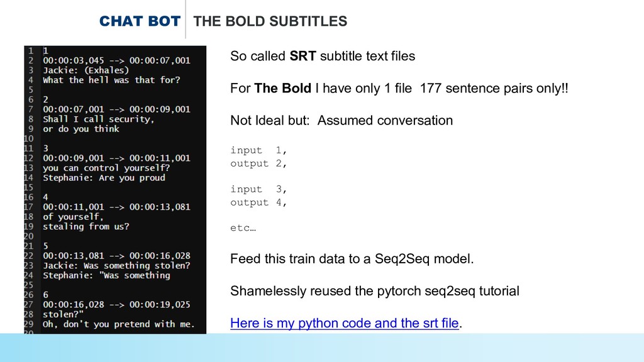
Task: Click the 'Shall I call security,' subtitle line
Action: [x=98, y=119]
